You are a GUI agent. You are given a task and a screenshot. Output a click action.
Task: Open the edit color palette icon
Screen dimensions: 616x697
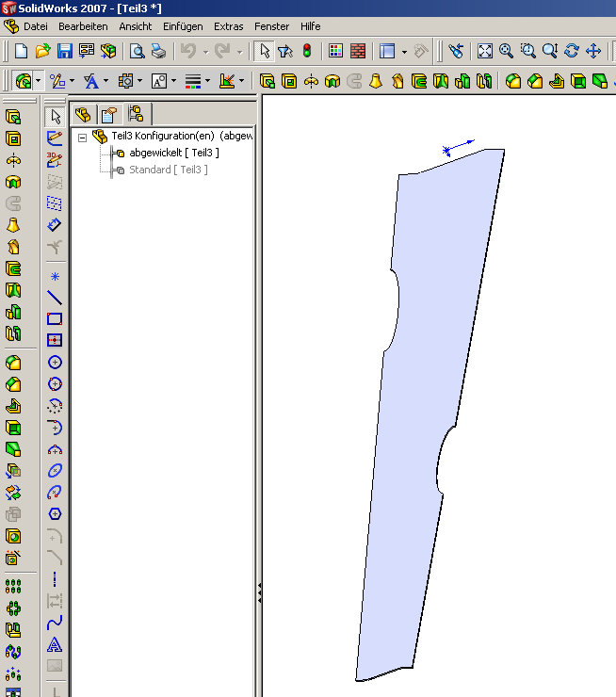(x=336, y=51)
